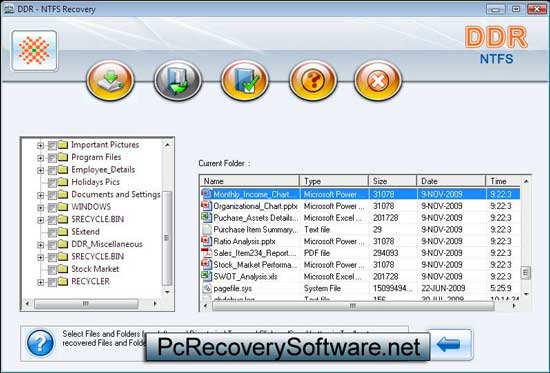Click the orange save-to-disk download icon
The image size is (550, 373).
point(110,80)
